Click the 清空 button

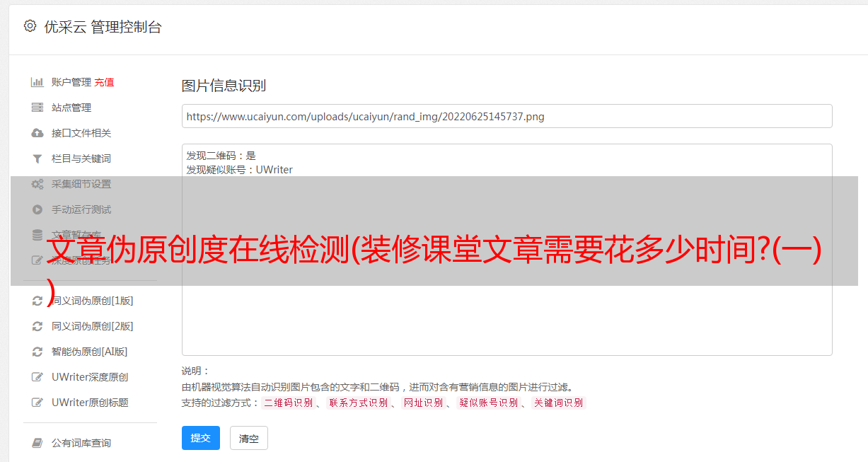[x=249, y=438]
